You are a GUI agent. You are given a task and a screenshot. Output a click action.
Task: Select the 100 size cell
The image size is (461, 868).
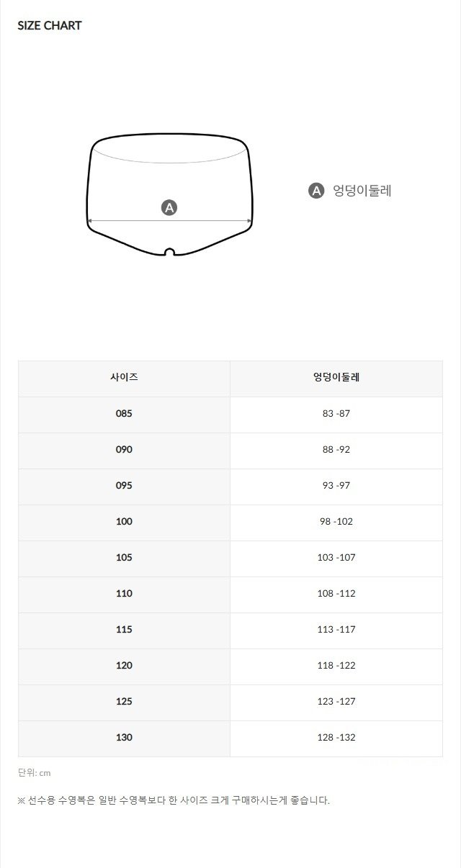(x=124, y=522)
